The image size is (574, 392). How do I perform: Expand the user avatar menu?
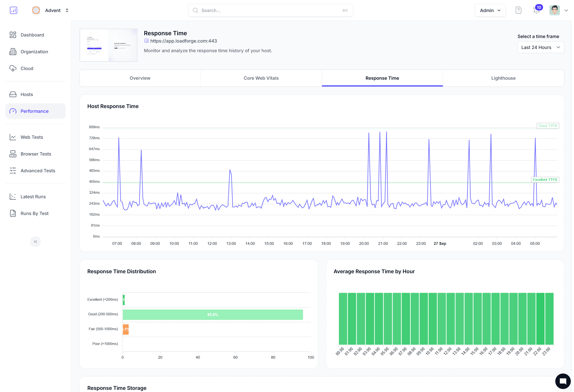coord(554,10)
